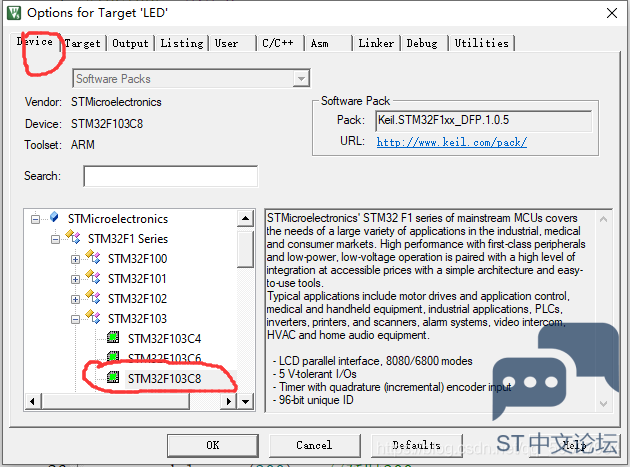Open the Asm tab
The width and height of the screenshot is (630, 467).
coord(328,43)
